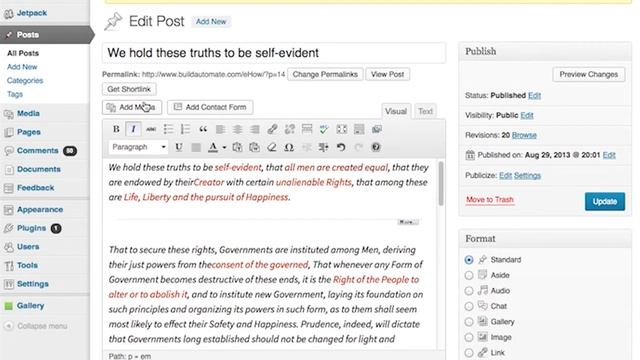
Task: Align text left
Action: (220, 129)
